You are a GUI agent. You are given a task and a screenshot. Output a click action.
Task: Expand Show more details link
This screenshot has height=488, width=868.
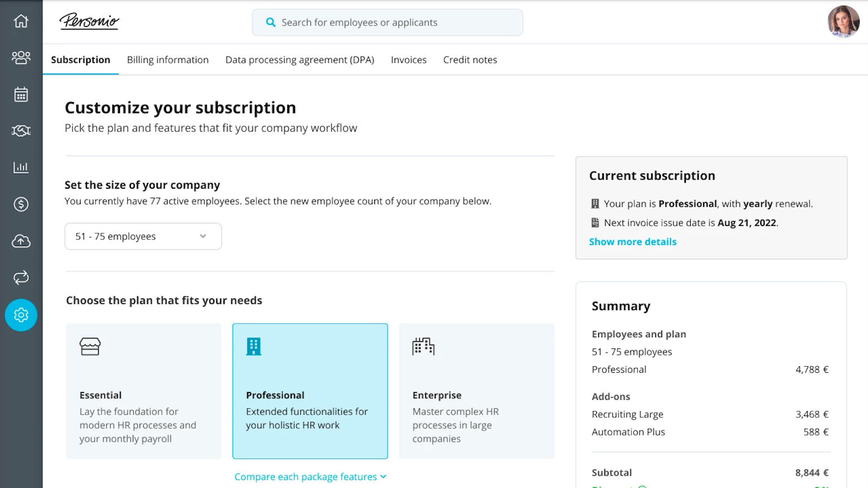tap(633, 242)
